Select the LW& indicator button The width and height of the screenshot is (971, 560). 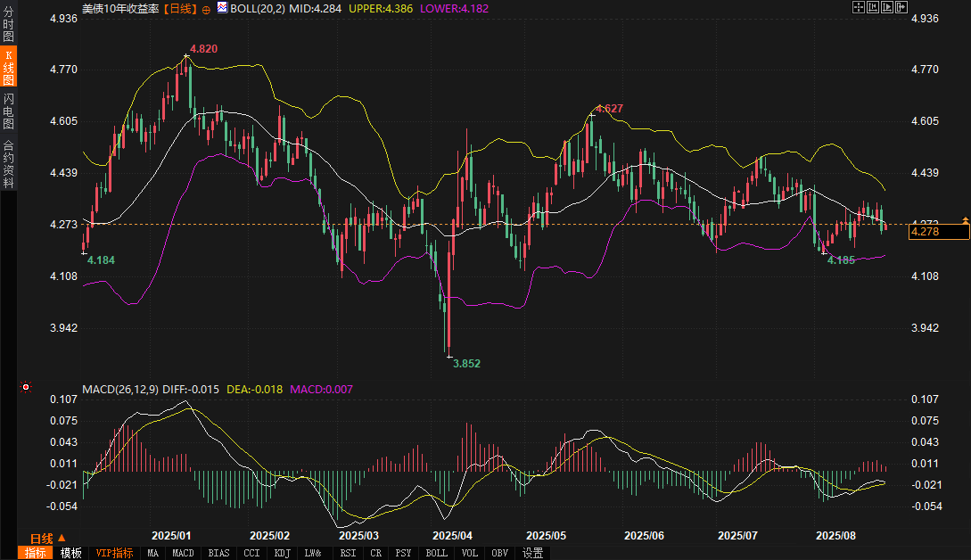pyautogui.click(x=313, y=553)
